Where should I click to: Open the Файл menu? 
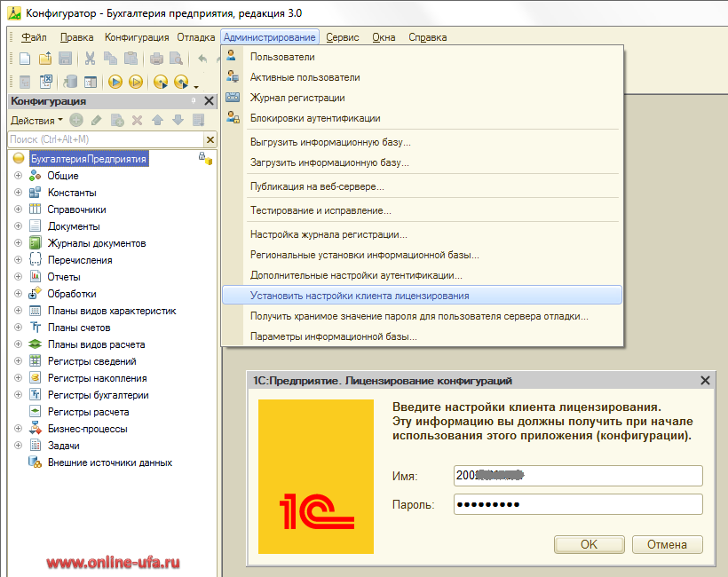[34, 37]
